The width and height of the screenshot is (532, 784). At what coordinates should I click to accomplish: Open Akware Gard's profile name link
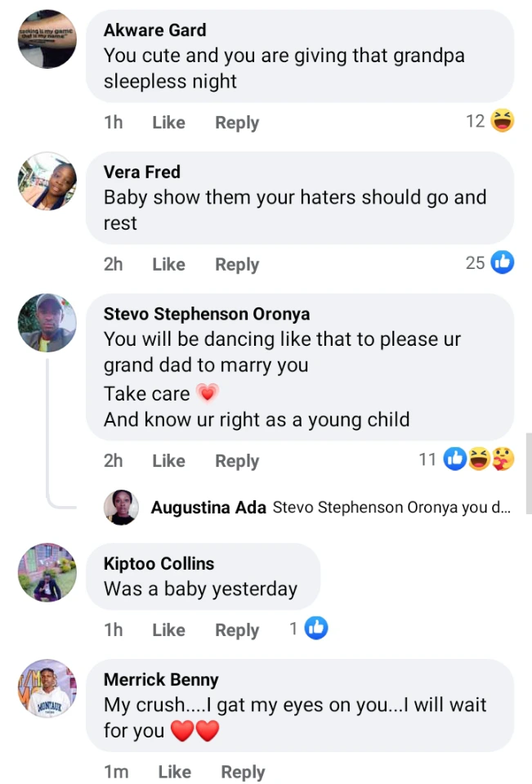click(154, 30)
